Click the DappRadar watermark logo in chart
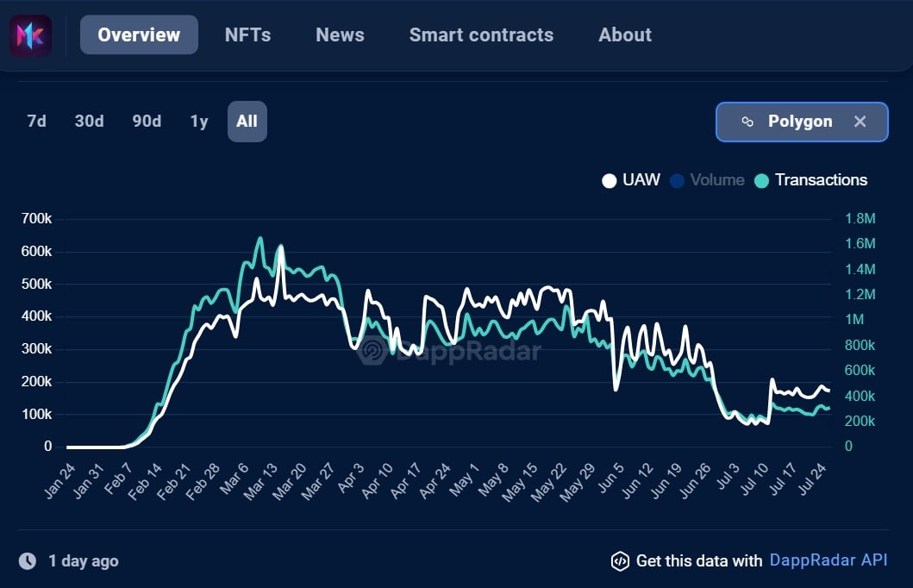Viewport: 913px width, 588px height. tap(372, 351)
